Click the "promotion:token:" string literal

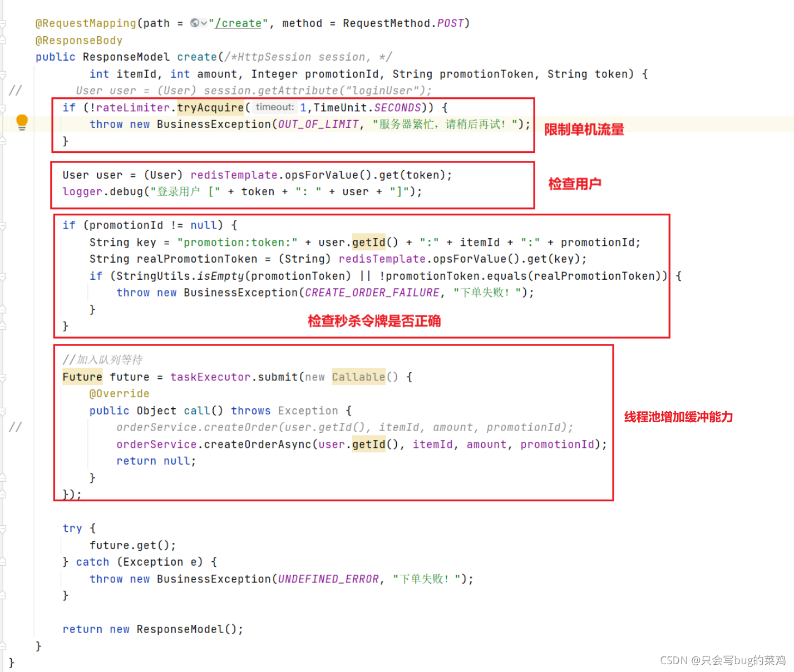tap(238, 243)
